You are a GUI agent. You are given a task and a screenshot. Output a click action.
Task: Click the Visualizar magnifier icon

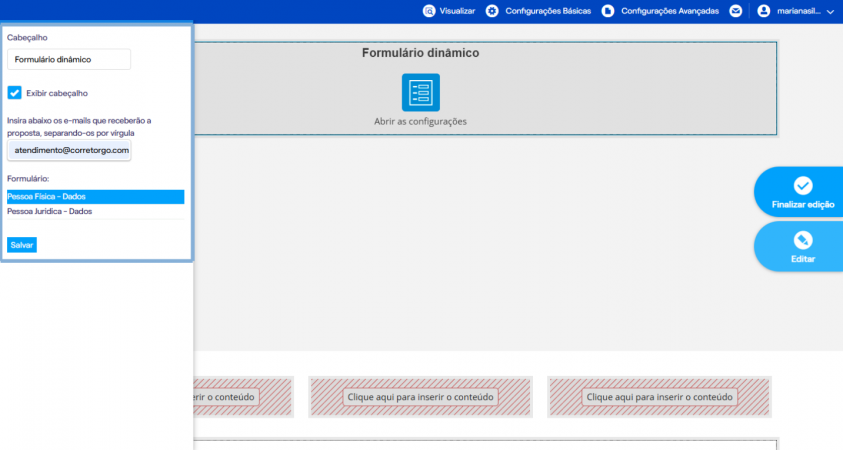(x=428, y=11)
